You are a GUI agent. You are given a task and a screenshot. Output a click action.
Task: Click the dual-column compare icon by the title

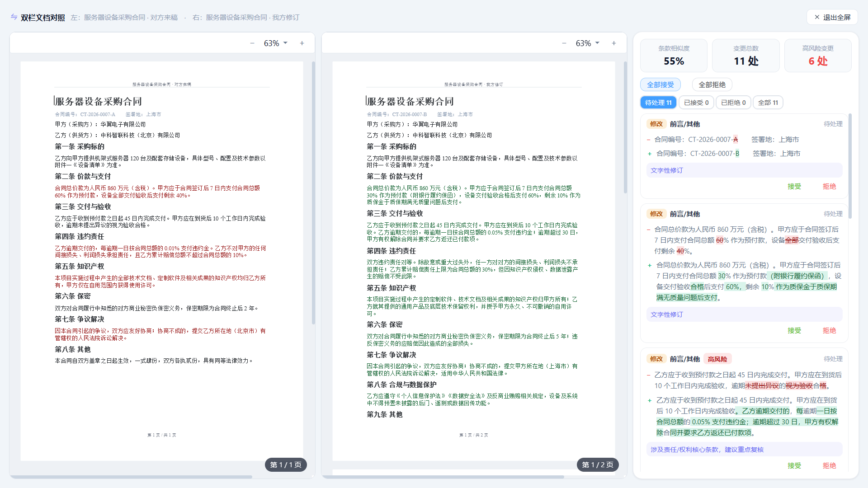(x=14, y=17)
